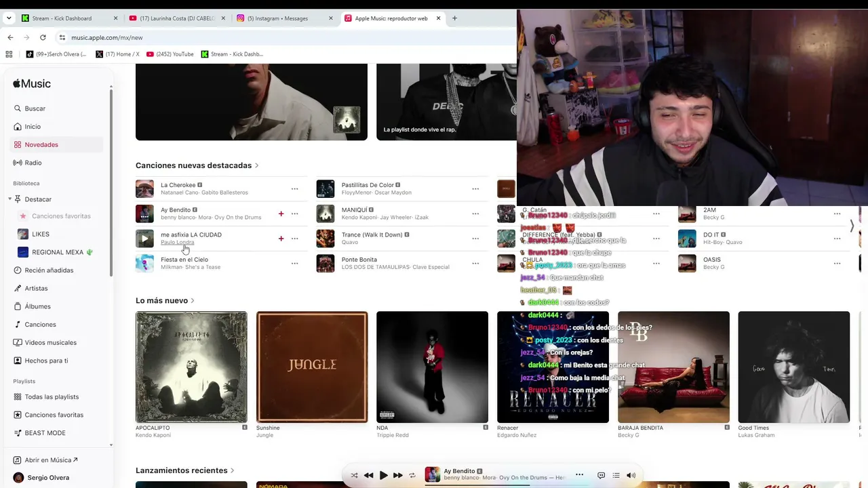Open lyrics view in the player

(x=601, y=476)
